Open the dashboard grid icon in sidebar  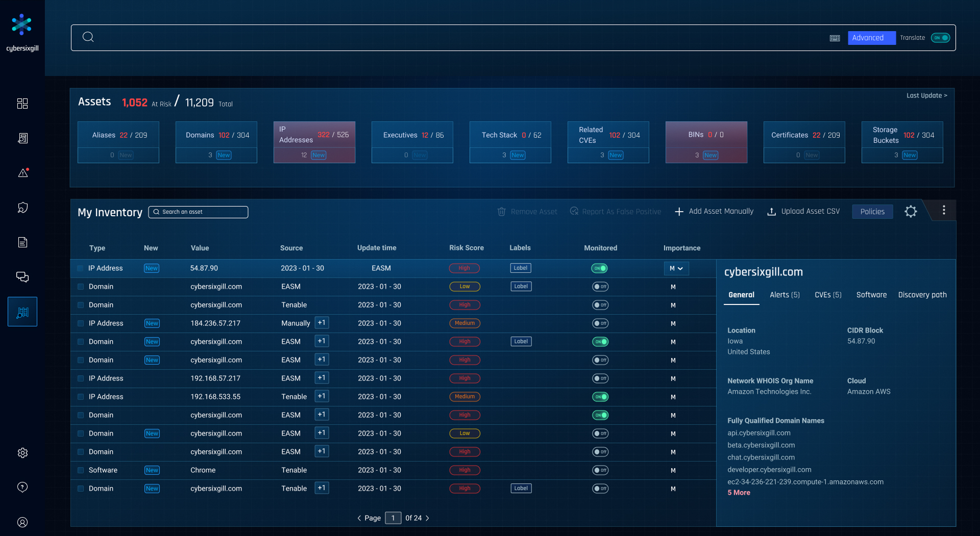22,104
